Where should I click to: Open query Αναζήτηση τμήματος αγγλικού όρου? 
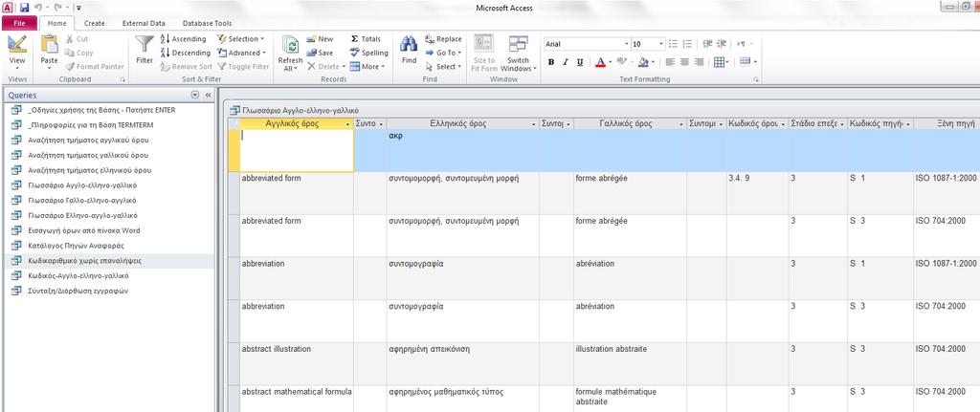pyautogui.click(x=88, y=140)
